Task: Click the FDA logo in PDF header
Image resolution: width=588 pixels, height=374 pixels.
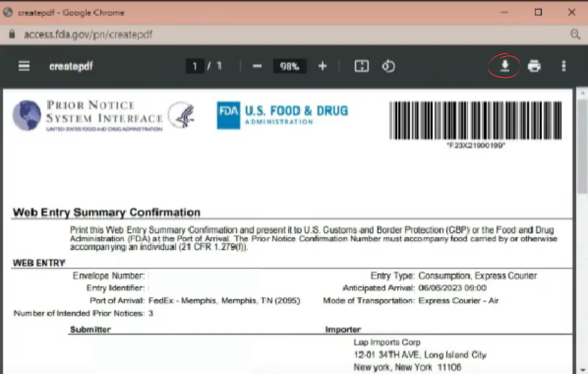Action: tap(282, 115)
